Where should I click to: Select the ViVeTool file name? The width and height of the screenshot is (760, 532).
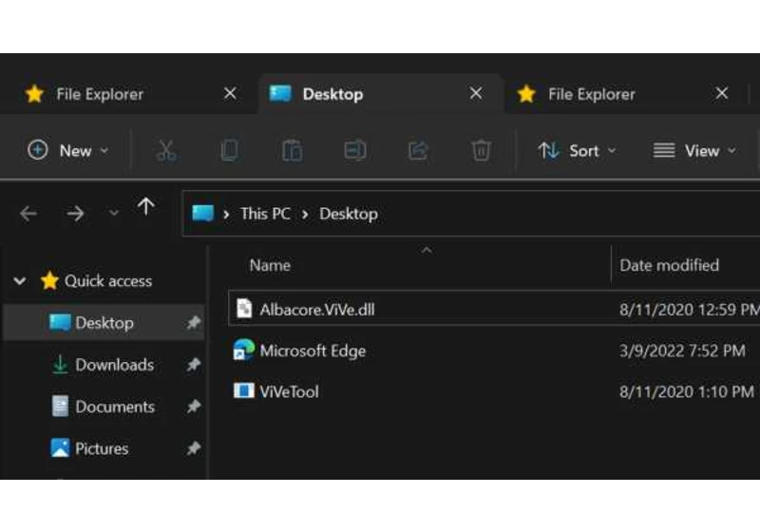(x=289, y=391)
